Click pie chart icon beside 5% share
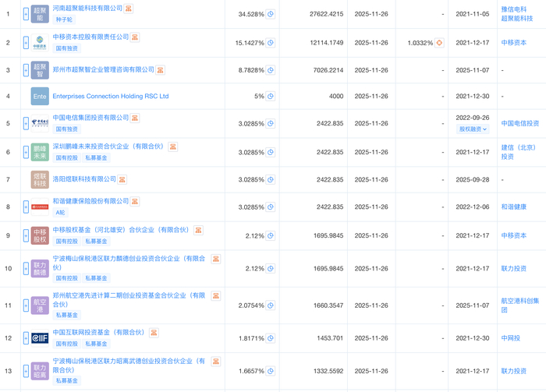This screenshot has height=392, width=546. coord(271,97)
